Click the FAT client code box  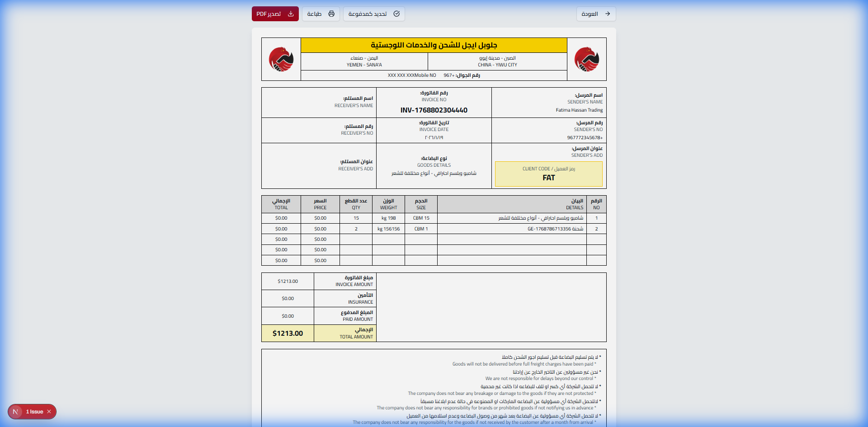coord(548,174)
